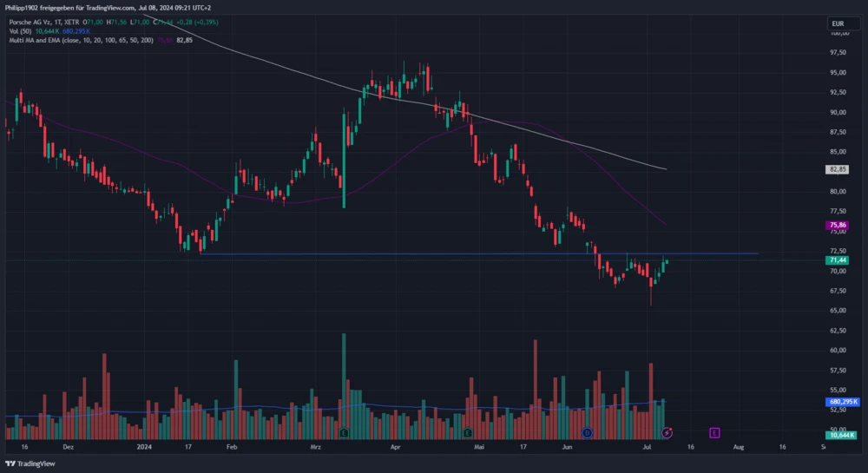
Task: Click the 680,295K volume average label
Action: [843, 402]
